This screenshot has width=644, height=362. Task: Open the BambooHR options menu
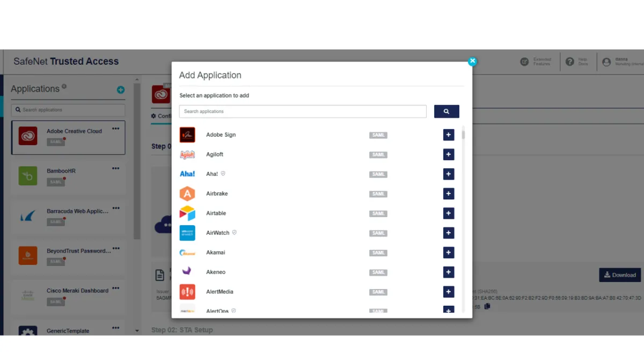115,168
